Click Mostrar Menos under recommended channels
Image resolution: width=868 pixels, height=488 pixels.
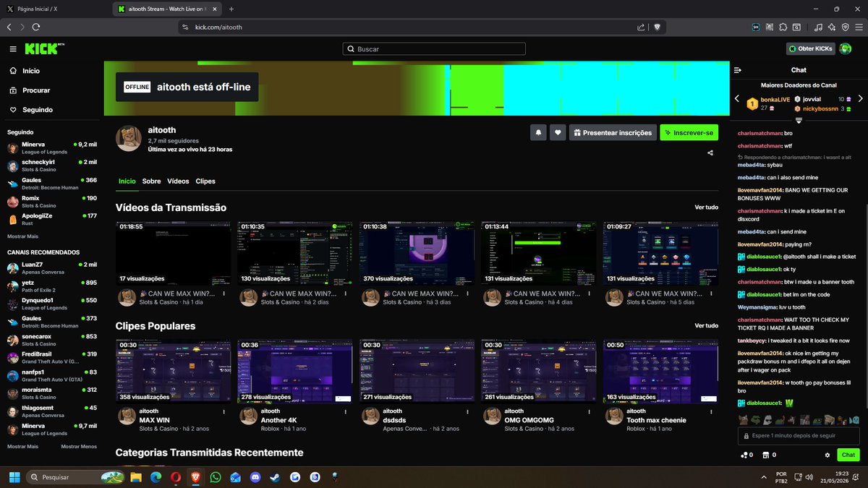[79, 446]
